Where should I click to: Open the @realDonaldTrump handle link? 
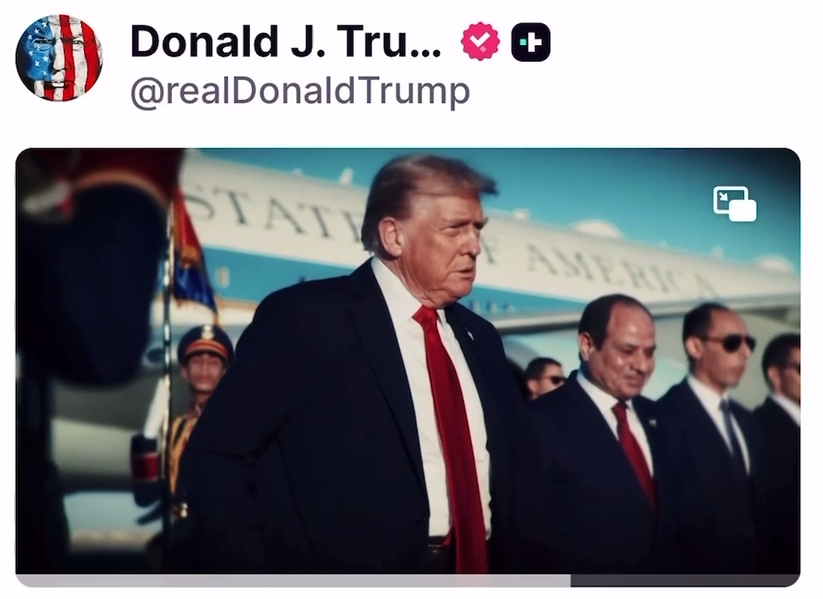[x=300, y=91]
